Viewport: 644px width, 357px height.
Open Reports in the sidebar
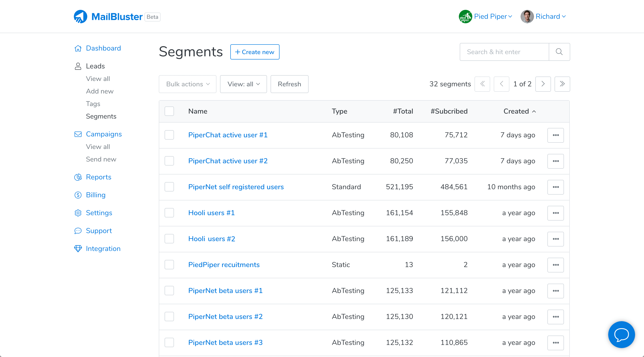point(98,177)
